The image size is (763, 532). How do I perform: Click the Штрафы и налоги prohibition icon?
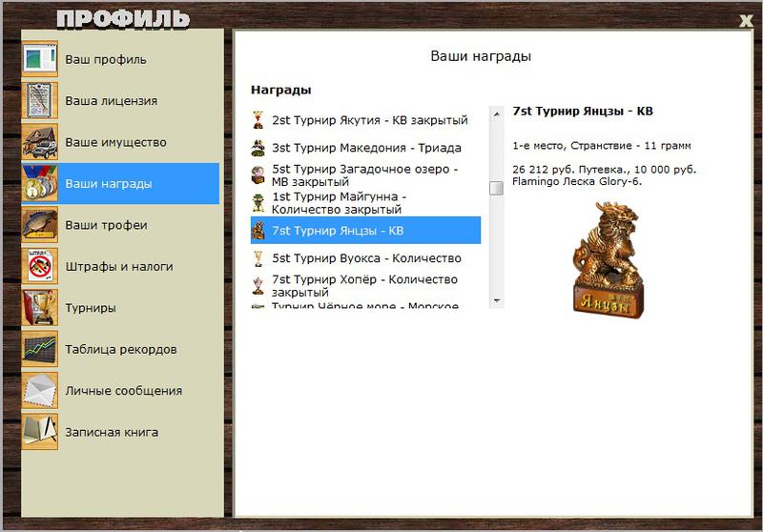pos(39,266)
